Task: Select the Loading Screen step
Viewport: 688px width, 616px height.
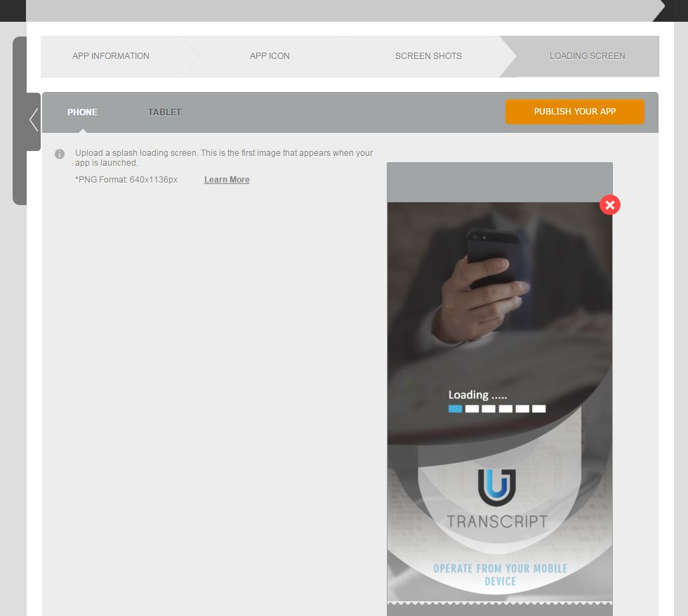Action: coord(587,56)
